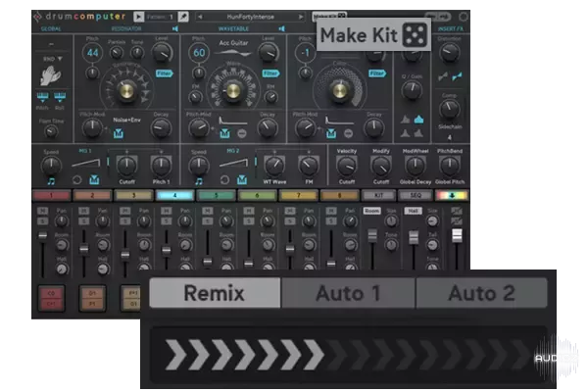Click the red C0 trigger pad
The width and height of the screenshot is (588, 392).
[x=51, y=298]
